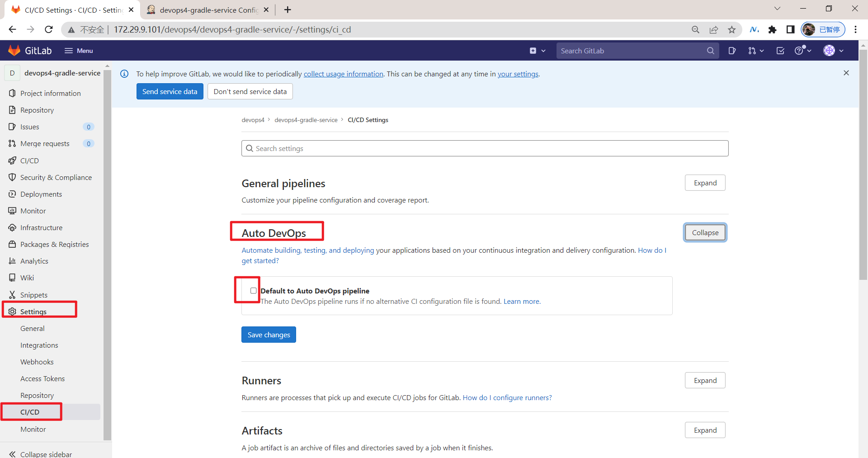Open Wiki in the sidebar

27,278
